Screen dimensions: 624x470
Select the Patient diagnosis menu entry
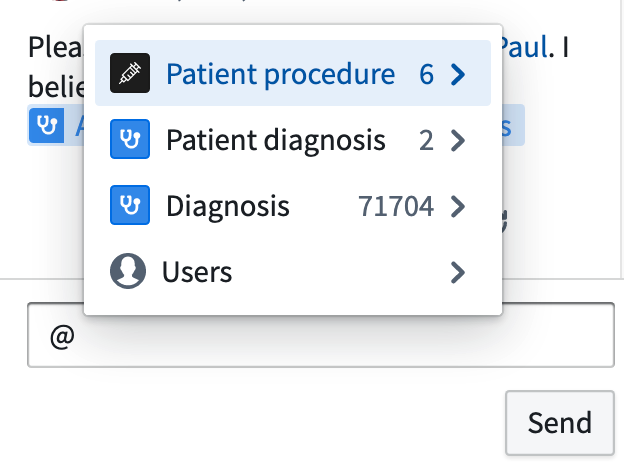point(293,139)
